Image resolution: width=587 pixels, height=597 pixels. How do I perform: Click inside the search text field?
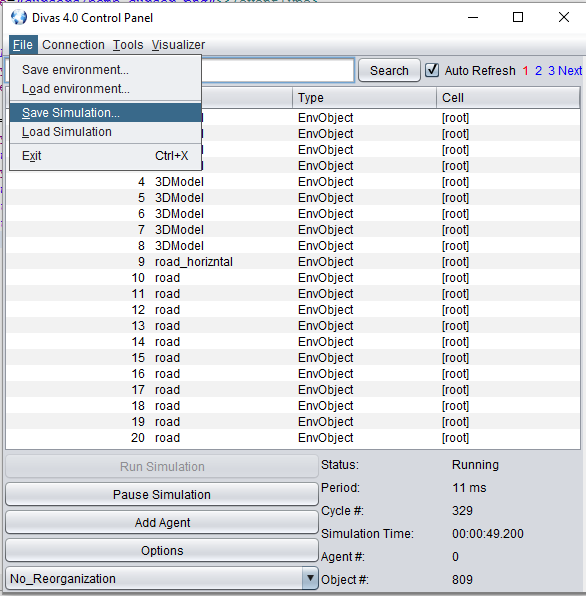[278, 70]
